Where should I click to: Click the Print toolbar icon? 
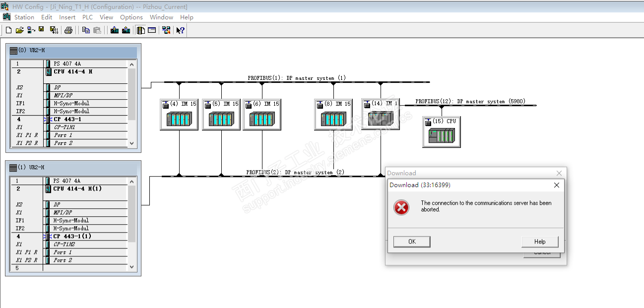click(68, 30)
